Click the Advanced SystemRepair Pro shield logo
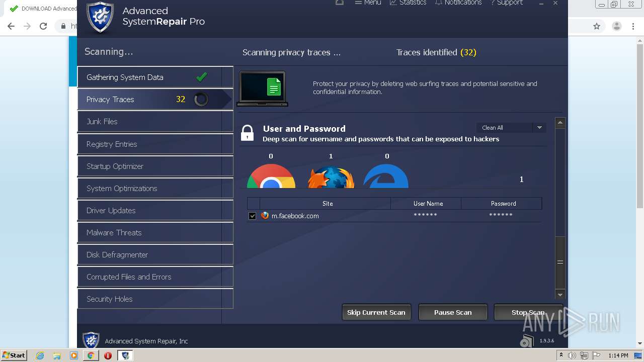Viewport: 644px width, 362px height. [x=100, y=18]
